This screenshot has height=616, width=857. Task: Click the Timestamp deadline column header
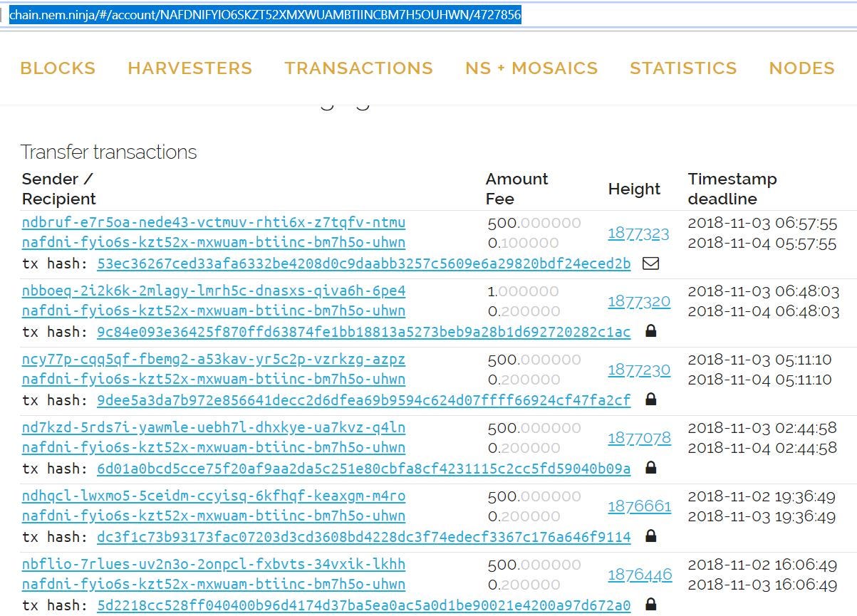[732, 189]
